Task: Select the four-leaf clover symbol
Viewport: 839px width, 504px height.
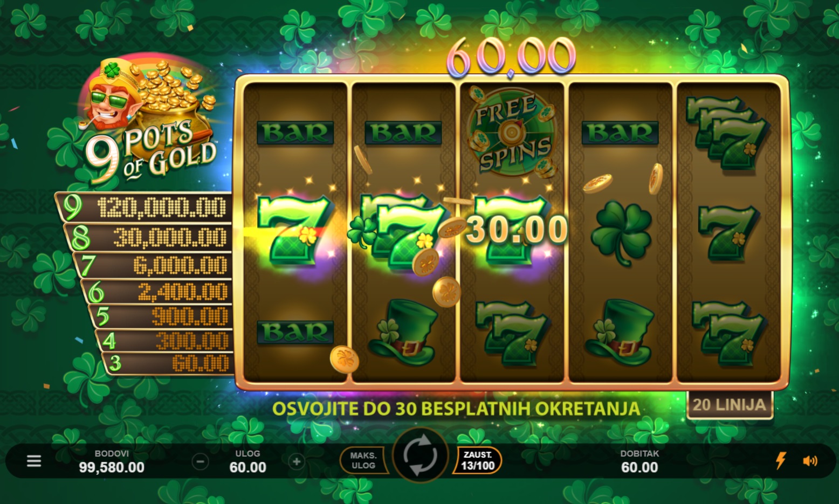Action: pyautogui.click(x=621, y=232)
